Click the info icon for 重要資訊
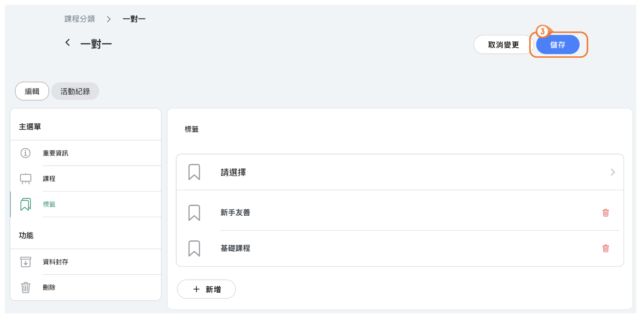Viewport: 644px width, 318px height. 25,153
